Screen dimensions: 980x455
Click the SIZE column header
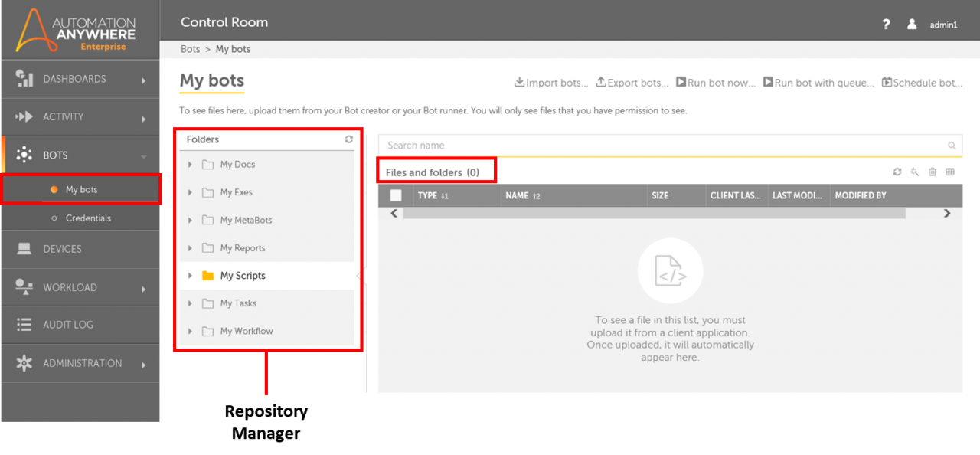(676, 195)
